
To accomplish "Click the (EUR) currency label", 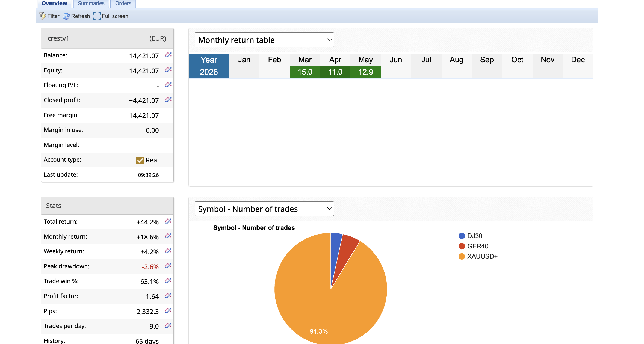I will click(158, 38).
